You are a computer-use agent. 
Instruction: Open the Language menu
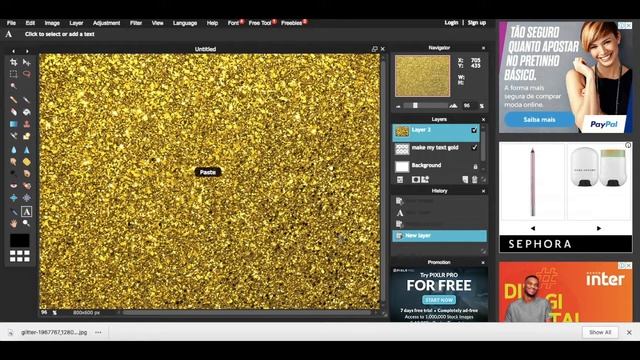click(x=185, y=23)
